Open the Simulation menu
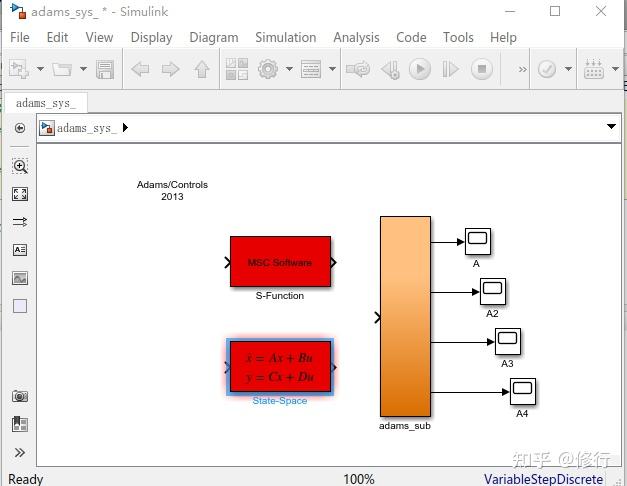 [286, 38]
